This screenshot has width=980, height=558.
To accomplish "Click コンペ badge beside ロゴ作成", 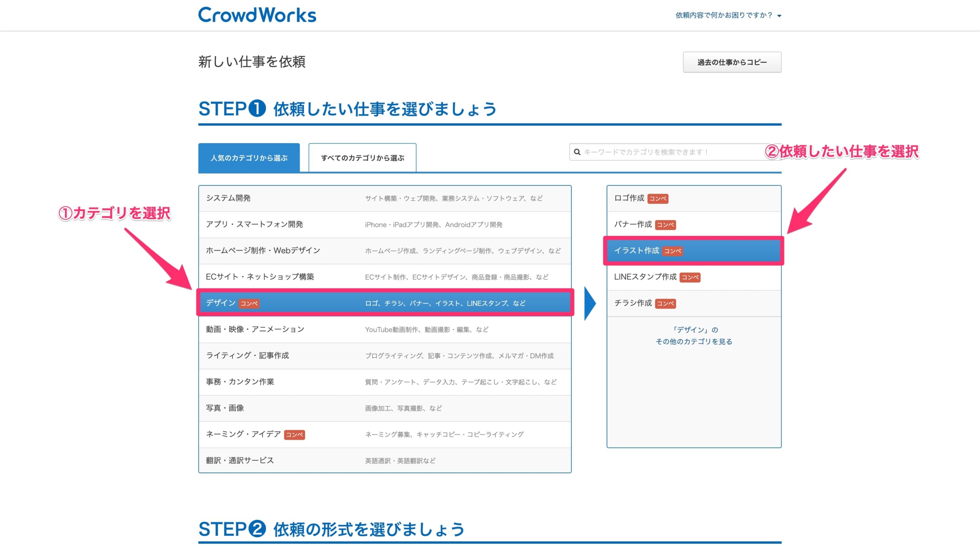I will [658, 199].
